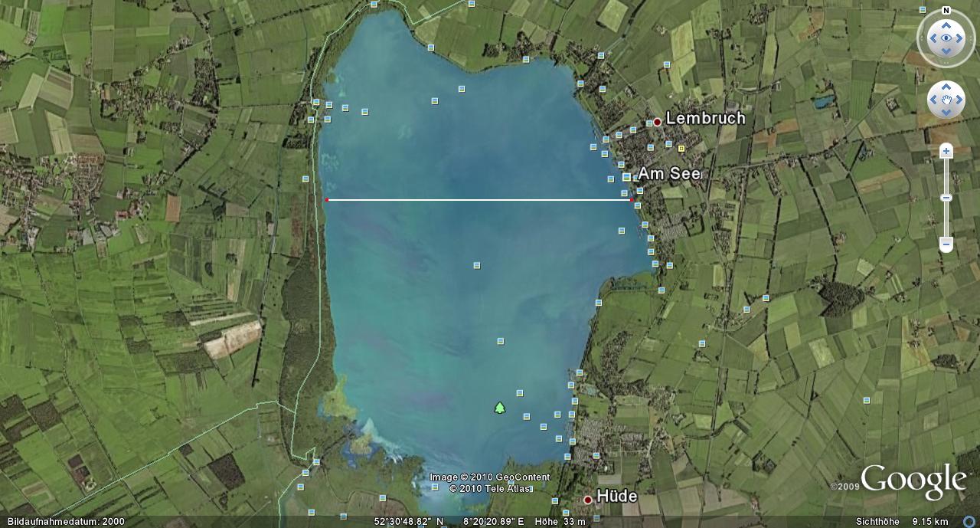
Task: Click the zoom slider handle
Action: pyautogui.click(x=946, y=198)
